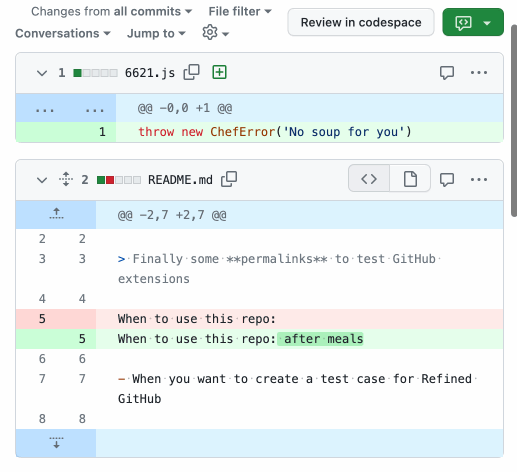Copy the 6621.js file path
This screenshot has width=517, height=472.
[x=191, y=72]
